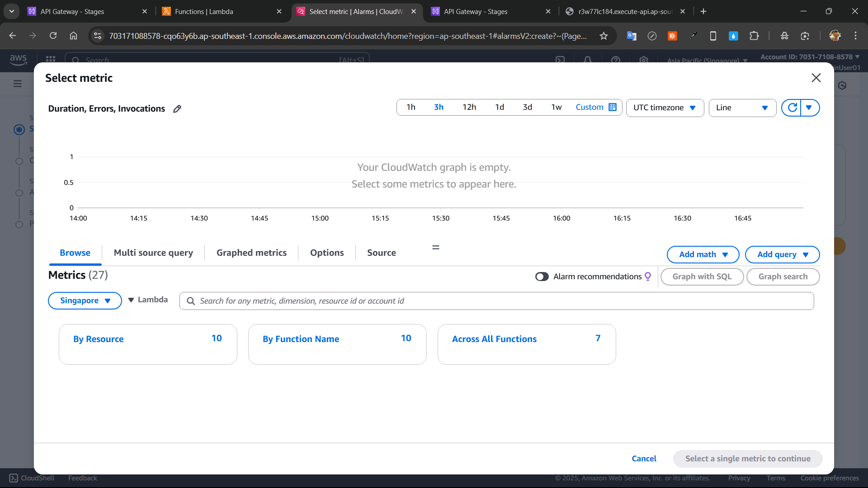Screen dimensions: 868x488
Task: Open refresh options dropdown arrow
Action: coord(809,108)
